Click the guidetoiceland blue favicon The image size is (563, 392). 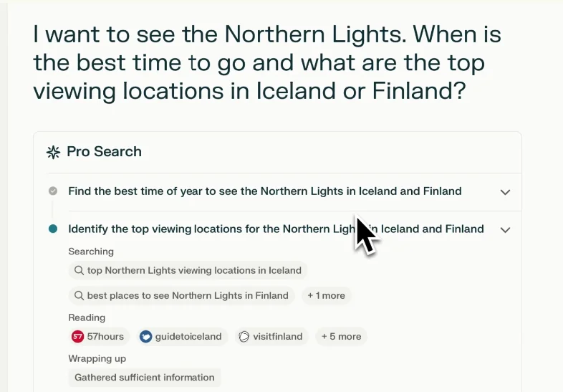146,337
